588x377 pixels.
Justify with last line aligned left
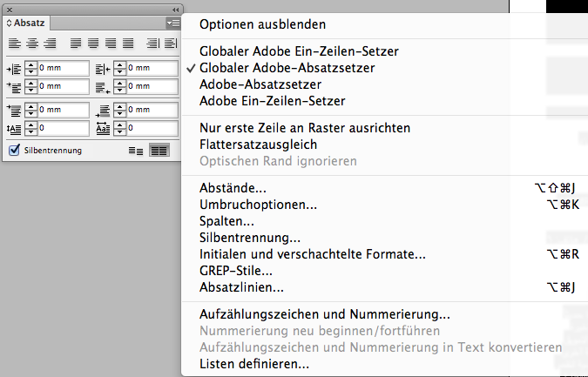76,44
